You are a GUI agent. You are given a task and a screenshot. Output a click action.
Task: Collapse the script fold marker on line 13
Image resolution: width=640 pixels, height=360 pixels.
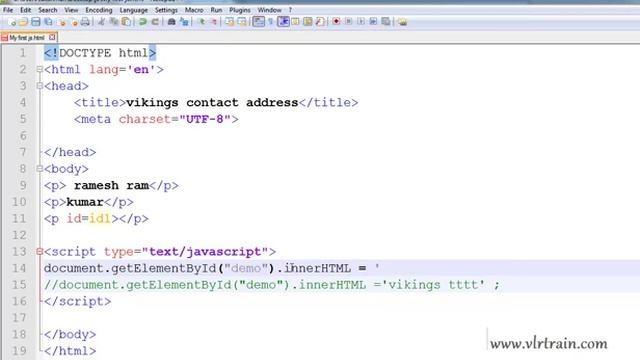click(x=40, y=251)
